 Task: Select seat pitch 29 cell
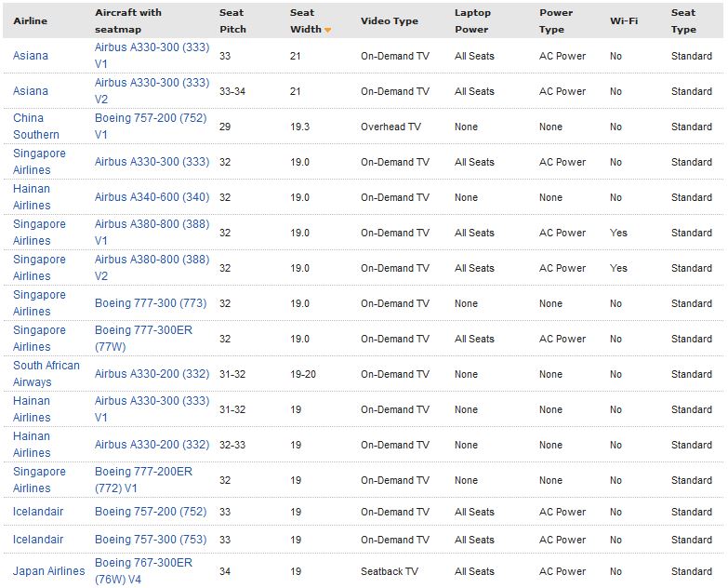pos(225,127)
